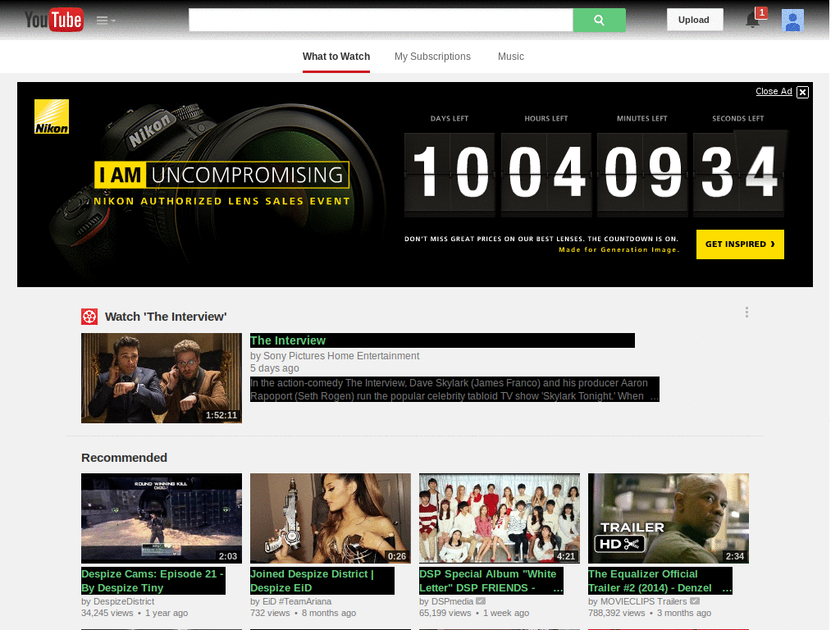Click the GET INSPIRED ad button

pos(740,244)
